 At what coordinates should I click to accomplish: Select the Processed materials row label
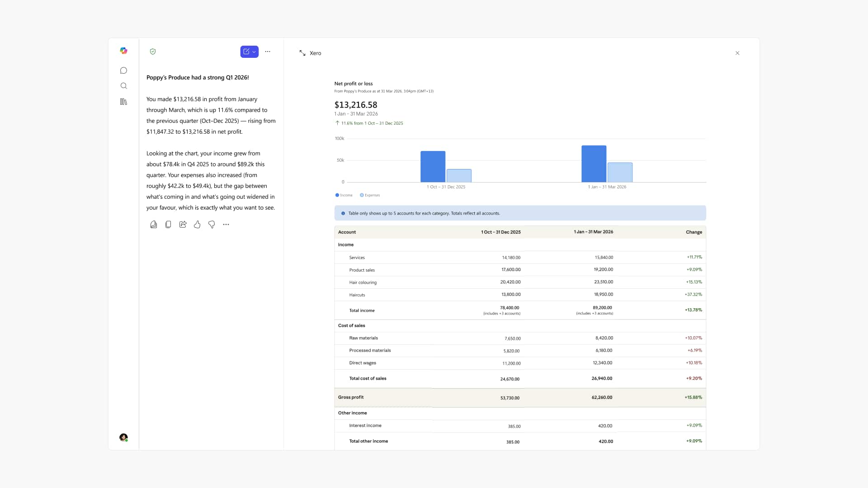point(370,350)
